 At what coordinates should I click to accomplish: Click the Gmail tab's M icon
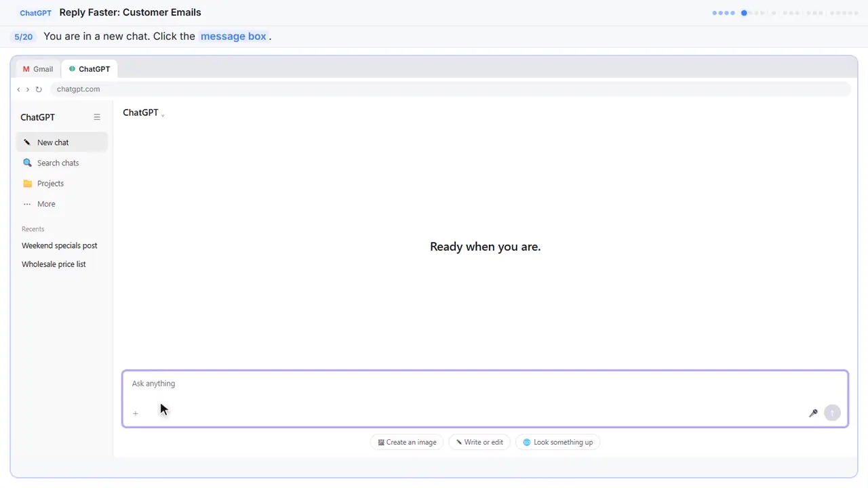(x=26, y=69)
